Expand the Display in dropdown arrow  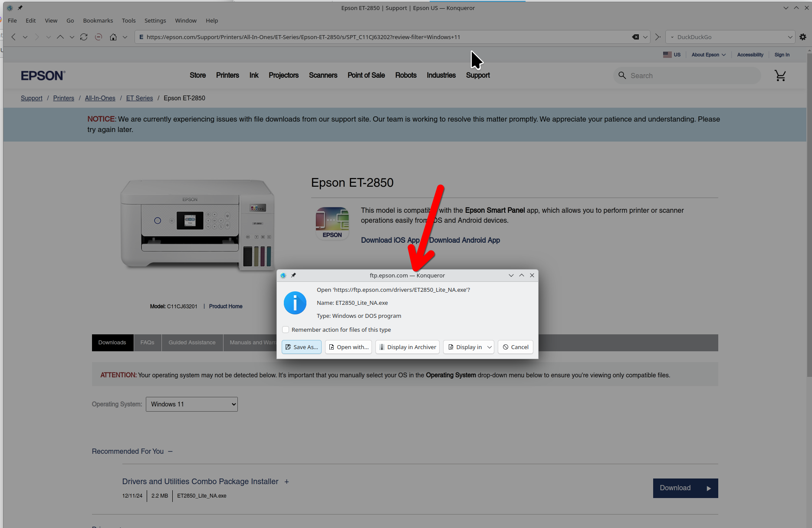pos(490,347)
